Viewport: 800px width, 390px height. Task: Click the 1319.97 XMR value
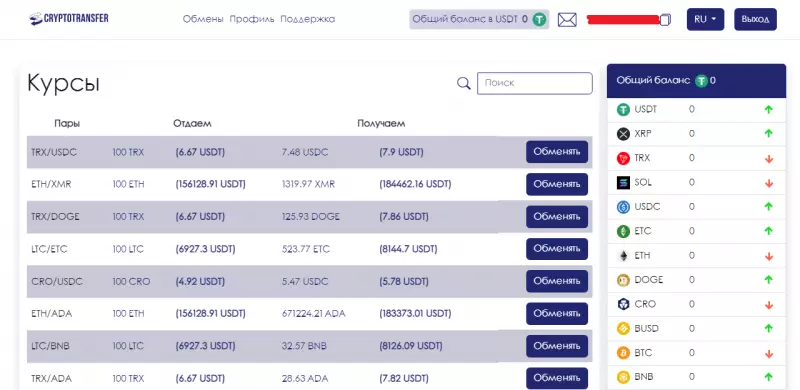(308, 184)
